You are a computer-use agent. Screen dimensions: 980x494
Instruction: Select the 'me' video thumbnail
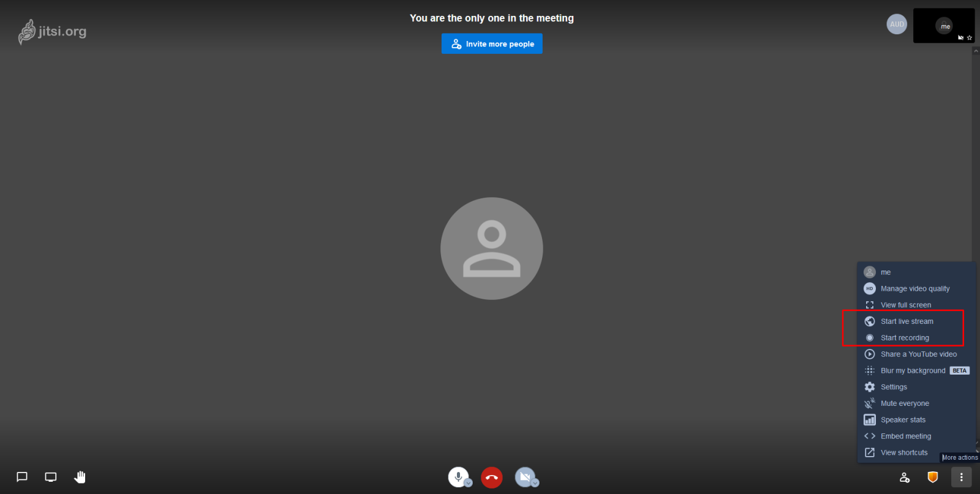[x=943, y=26]
